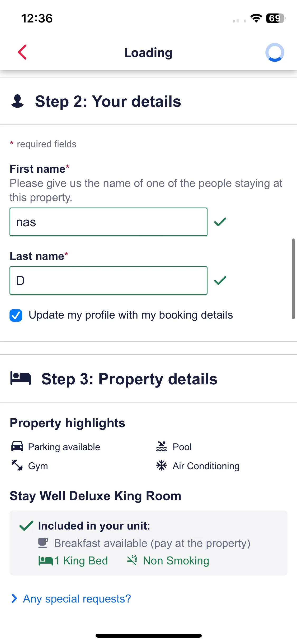Viewport: 297px width, 644px height.
Task: Open the Any special requests link
Action: pyautogui.click(x=77, y=599)
